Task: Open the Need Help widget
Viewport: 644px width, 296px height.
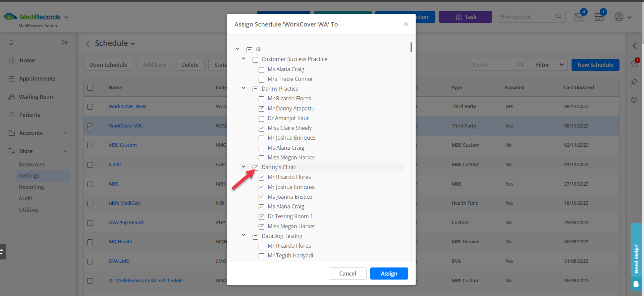Action: 636,257
